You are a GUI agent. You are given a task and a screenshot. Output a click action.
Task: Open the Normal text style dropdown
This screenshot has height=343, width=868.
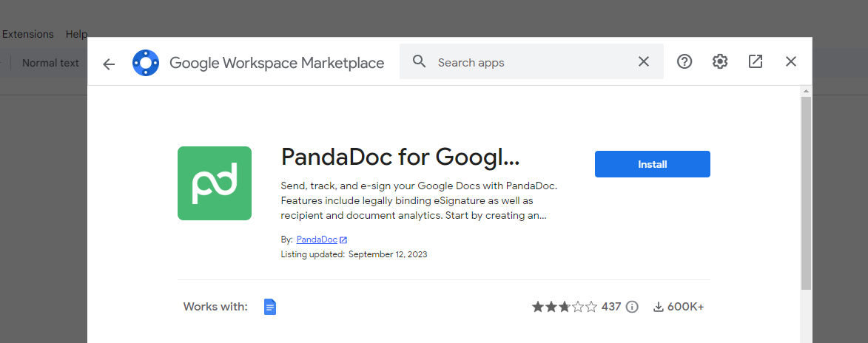[x=50, y=63]
